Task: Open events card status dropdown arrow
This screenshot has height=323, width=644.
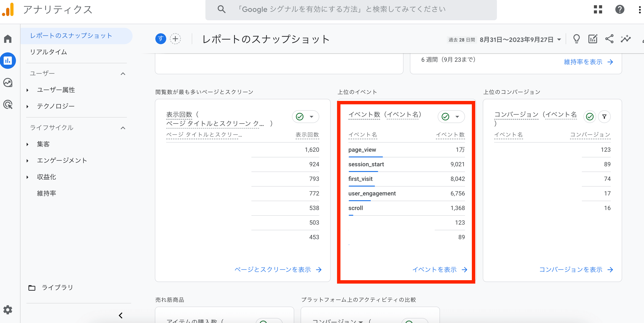Action: pos(457,117)
